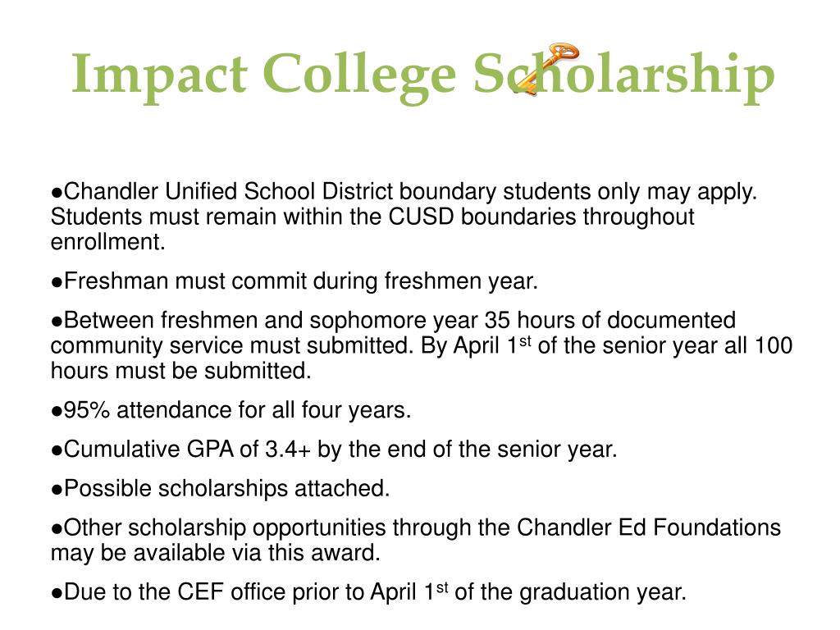Click the "Chandler Ed Foundations" text
Image resolution: width=840 pixels, height=630 pixels.
click(x=649, y=527)
